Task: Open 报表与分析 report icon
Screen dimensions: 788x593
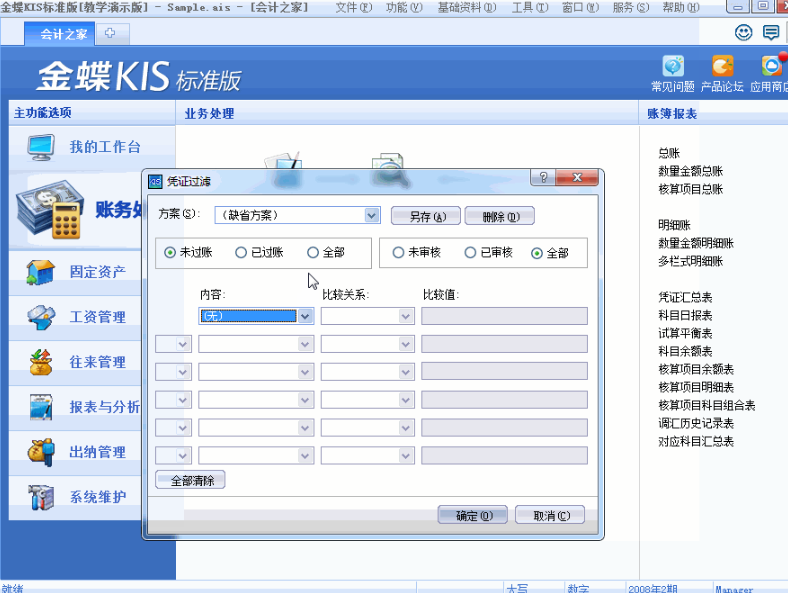Action: click(41, 407)
